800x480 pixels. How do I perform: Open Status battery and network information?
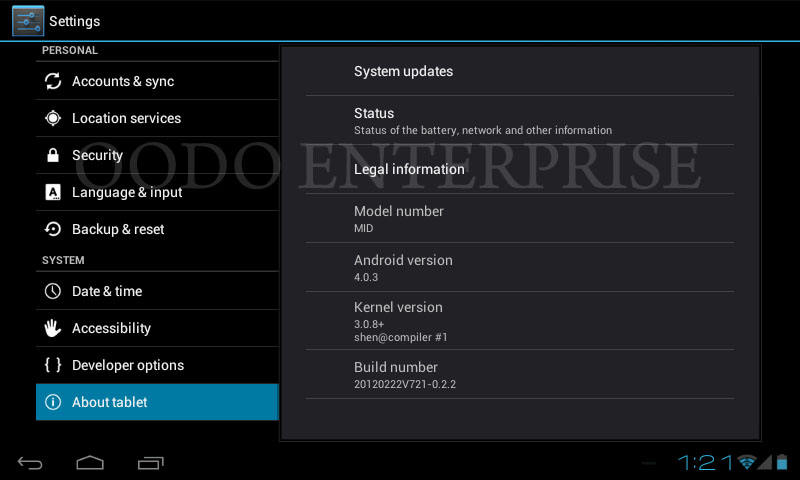(520, 120)
